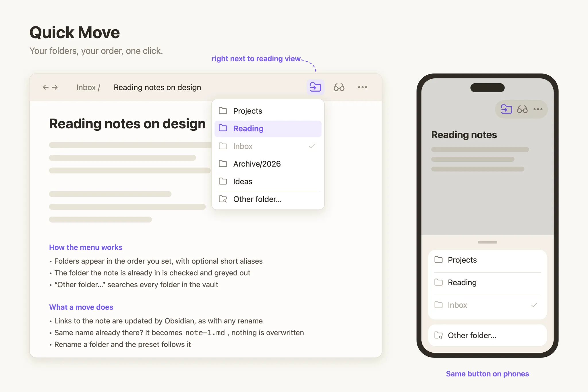Pick the Ideas folder from the menu
Screen dimensions: 588x392
[x=268, y=181]
